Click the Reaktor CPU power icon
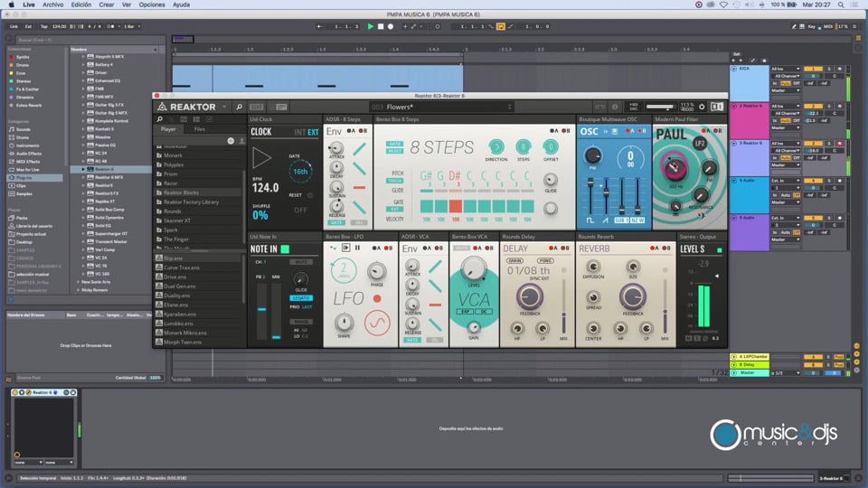868x488 pixels. pyautogui.click(x=702, y=107)
